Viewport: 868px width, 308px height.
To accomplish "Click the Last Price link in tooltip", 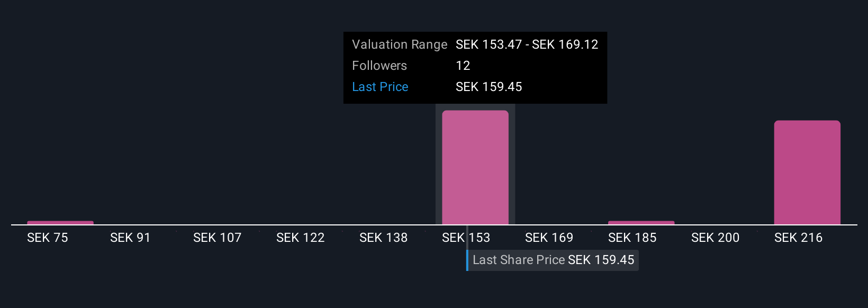I will pyautogui.click(x=380, y=87).
